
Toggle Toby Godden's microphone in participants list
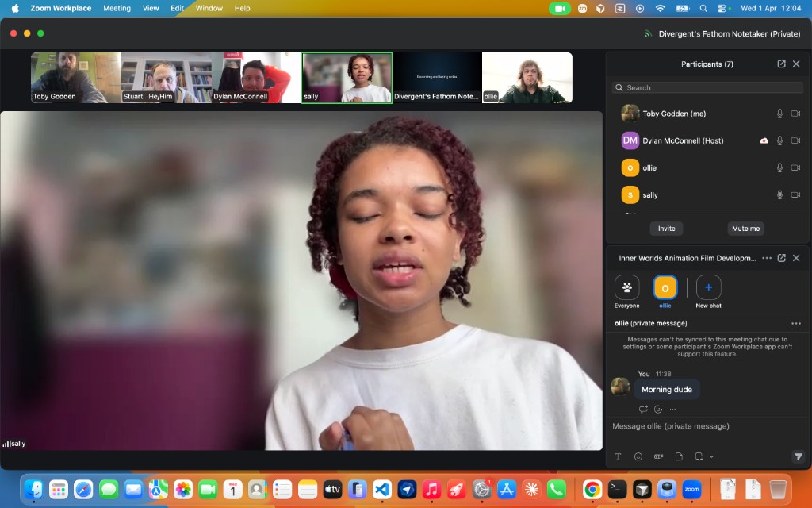(779, 114)
